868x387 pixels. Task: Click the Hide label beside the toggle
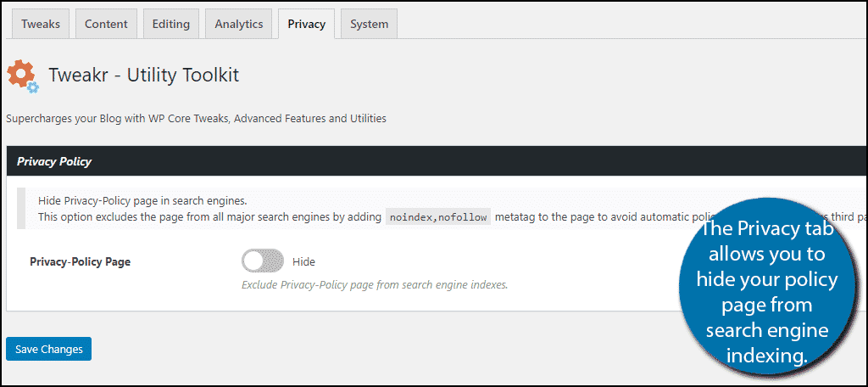pyautogui.click(x=303, y=261)
